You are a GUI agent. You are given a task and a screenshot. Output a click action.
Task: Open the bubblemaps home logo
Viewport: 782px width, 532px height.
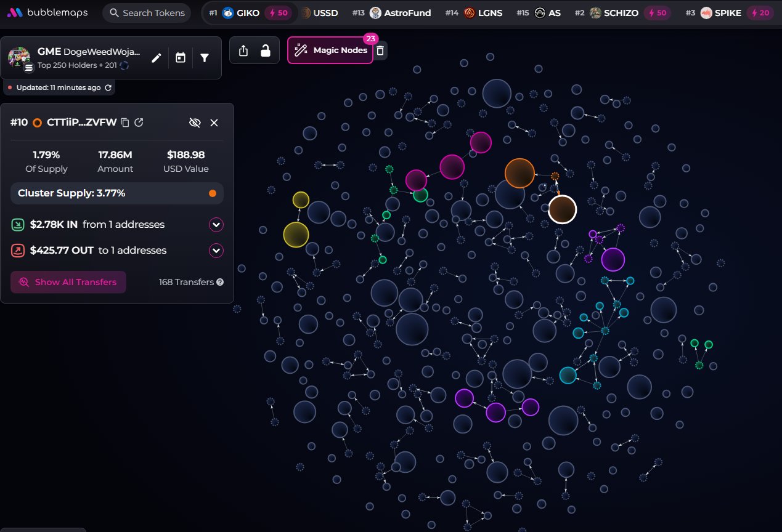pyautogui.click(x=48, y=13)
